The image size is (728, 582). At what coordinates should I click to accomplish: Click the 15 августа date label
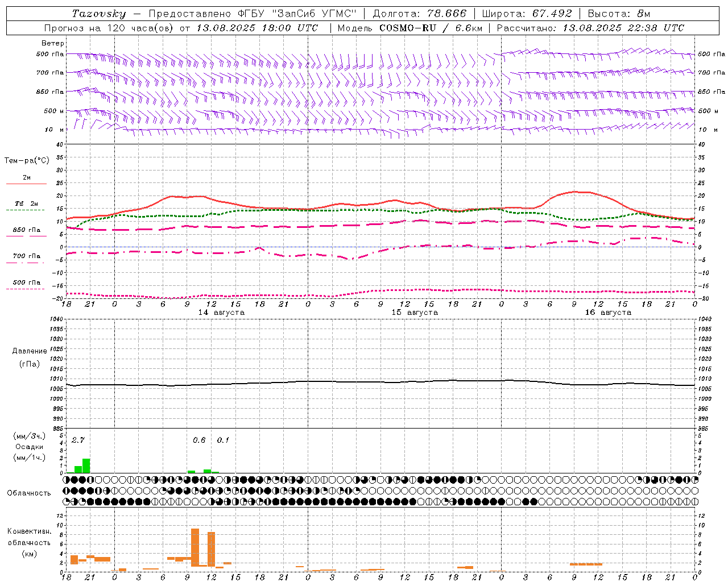point(415,313)
